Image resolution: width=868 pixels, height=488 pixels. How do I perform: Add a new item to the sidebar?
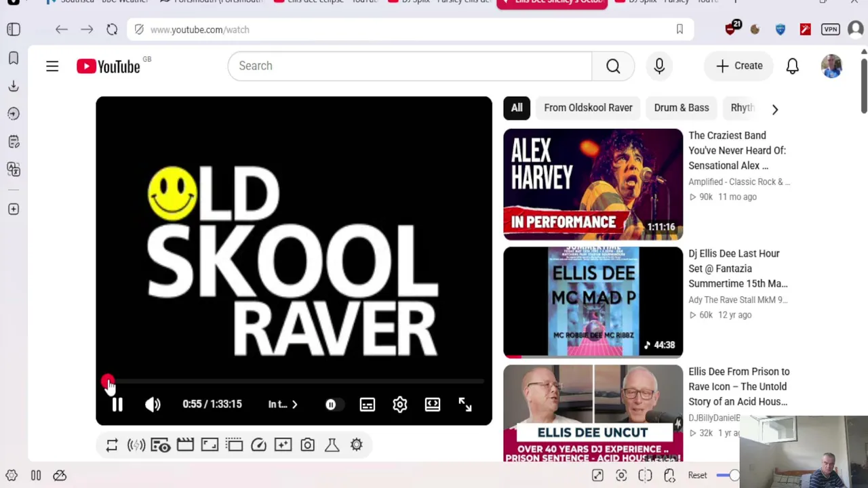pos(14,209)
